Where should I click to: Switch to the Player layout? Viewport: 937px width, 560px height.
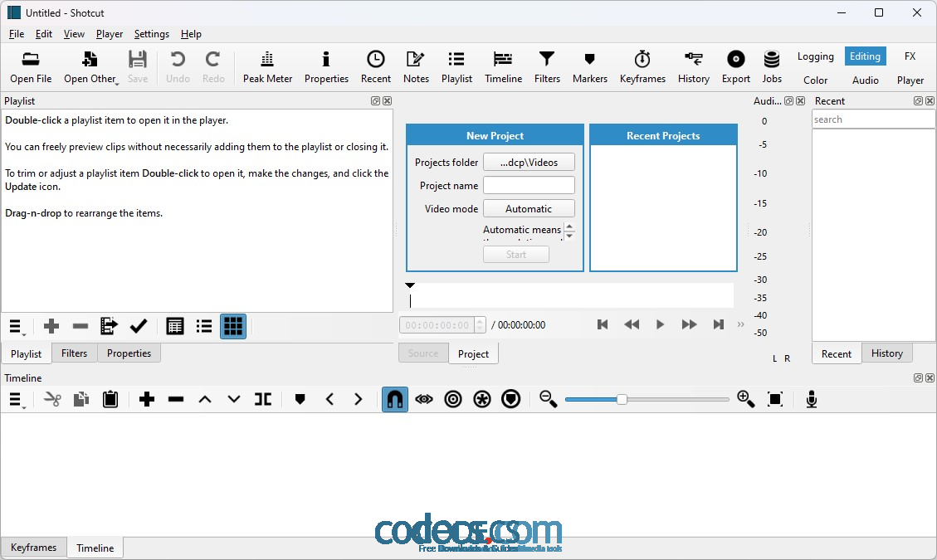point(910,80)
